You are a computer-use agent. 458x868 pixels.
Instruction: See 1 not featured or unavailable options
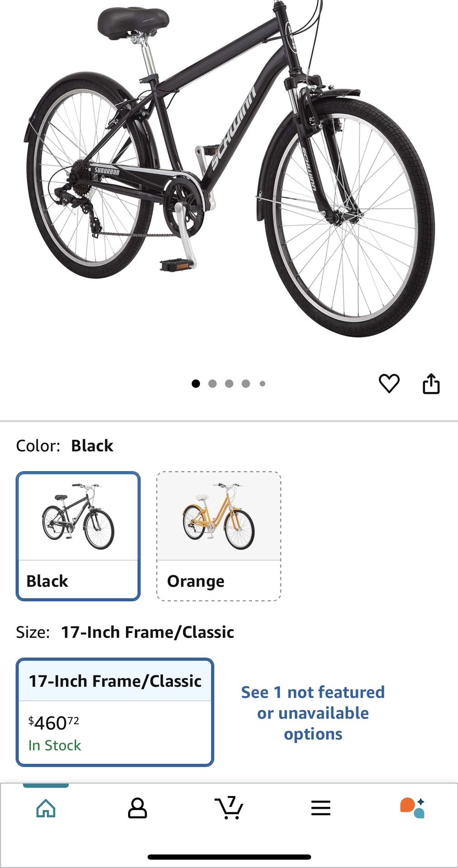[x=313, y=713]
